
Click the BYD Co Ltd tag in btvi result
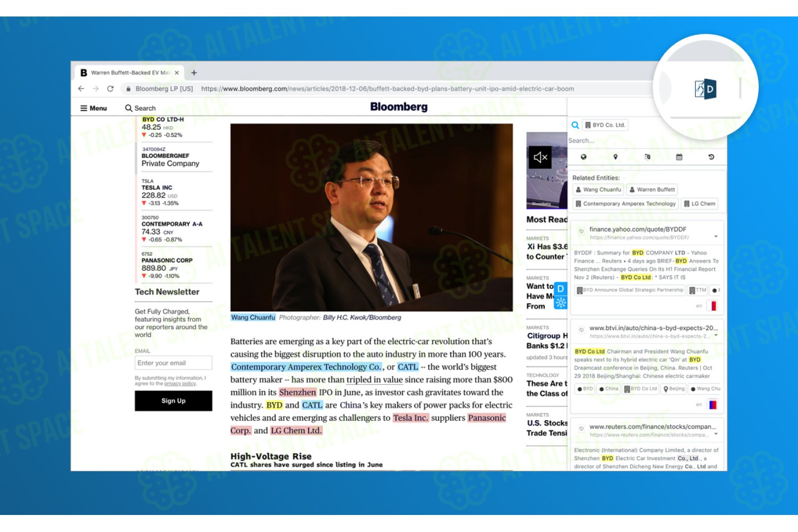(641, 389)
